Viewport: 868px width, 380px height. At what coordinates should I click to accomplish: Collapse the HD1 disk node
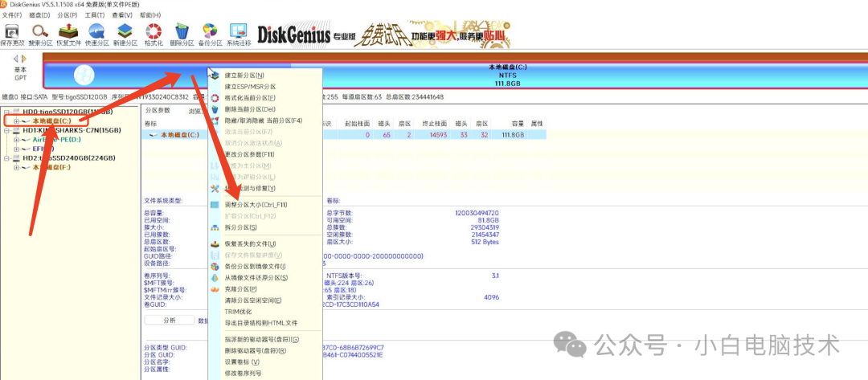click(x=6, y=130)
